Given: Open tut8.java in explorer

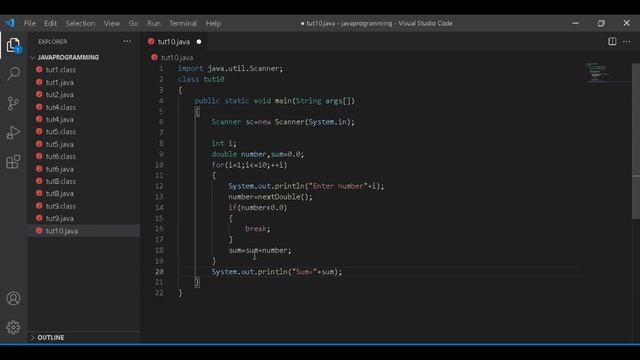Looking at the screenshot, I should point(60,193).
